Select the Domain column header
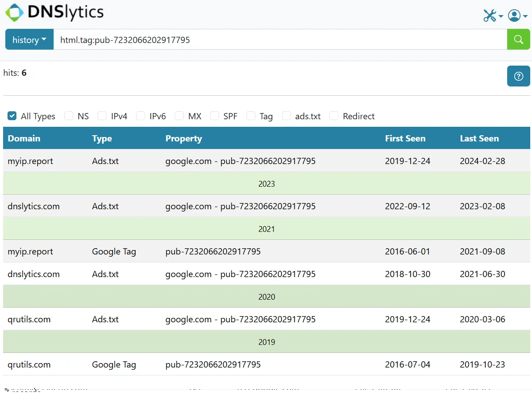 (x=24, y=138)
